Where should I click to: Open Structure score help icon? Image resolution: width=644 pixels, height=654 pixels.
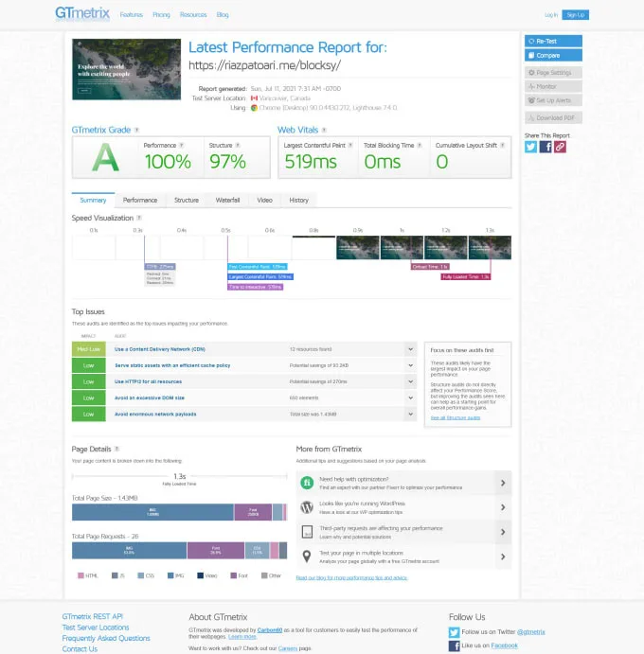point(238,145)
